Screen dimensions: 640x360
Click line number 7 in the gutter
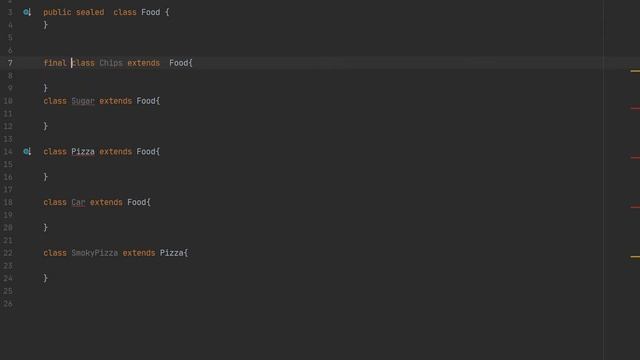click(x=10, y=63)
